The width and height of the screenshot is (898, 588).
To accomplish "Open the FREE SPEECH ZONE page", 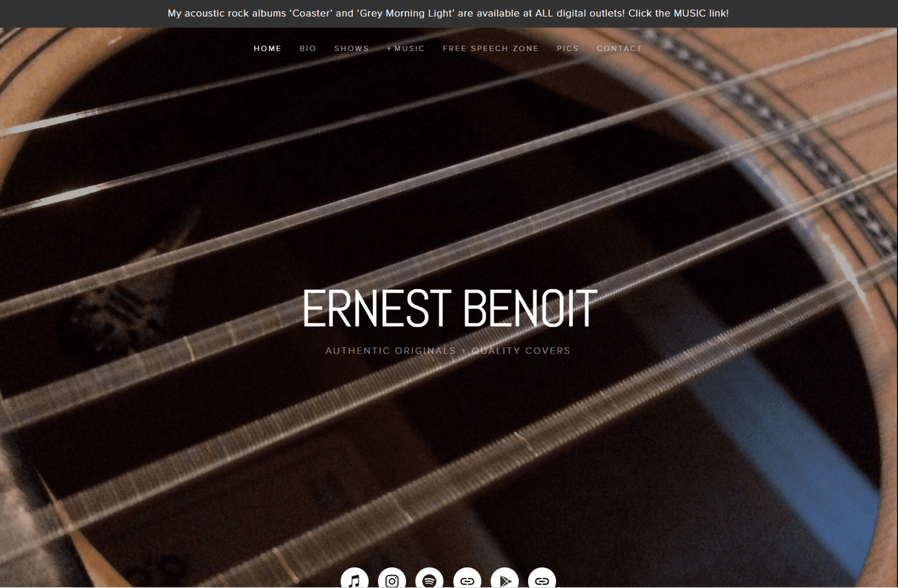I will pyautogui.click(x=491, y=49).
